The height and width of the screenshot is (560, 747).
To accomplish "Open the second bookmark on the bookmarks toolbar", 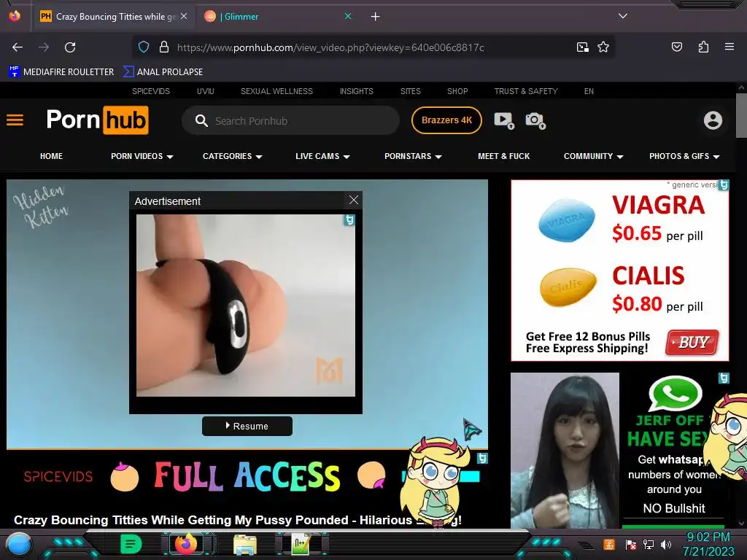I will point(163,72).
